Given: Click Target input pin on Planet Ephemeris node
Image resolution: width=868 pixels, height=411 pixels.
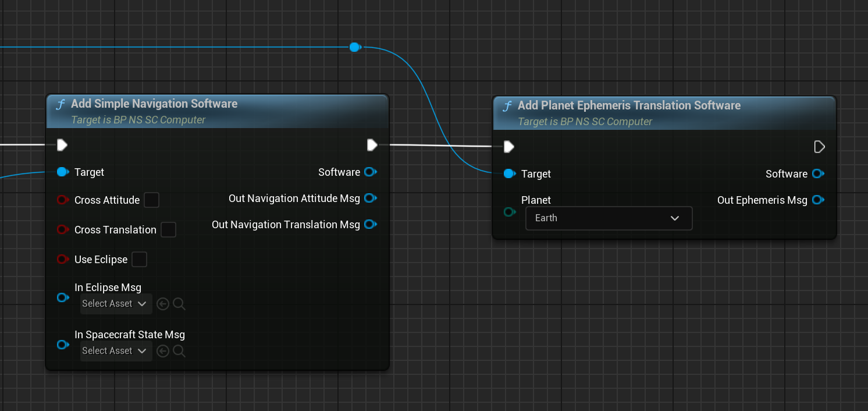Looking at the screenshot, I should tap(509, 174).
